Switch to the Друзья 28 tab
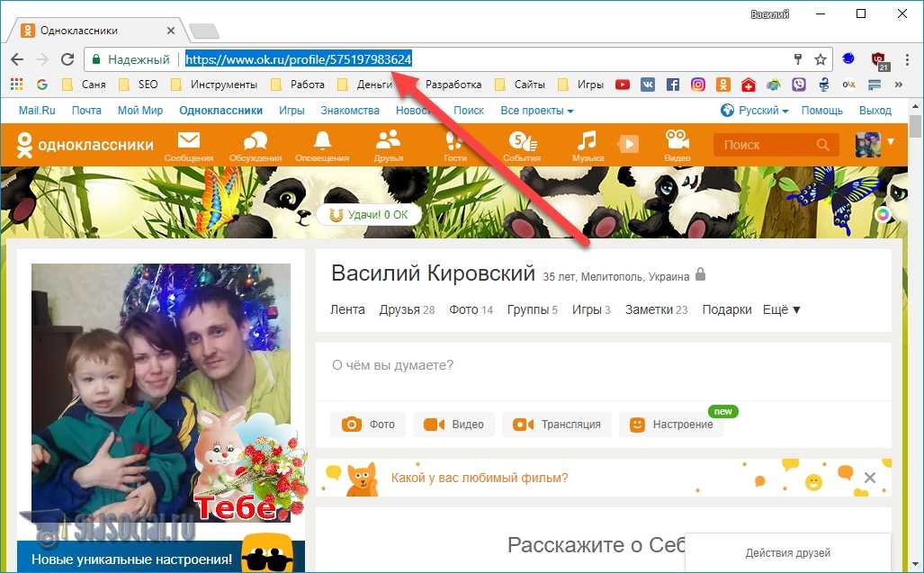The width and height of the screenshot is (924, 573). pos(407,309)
